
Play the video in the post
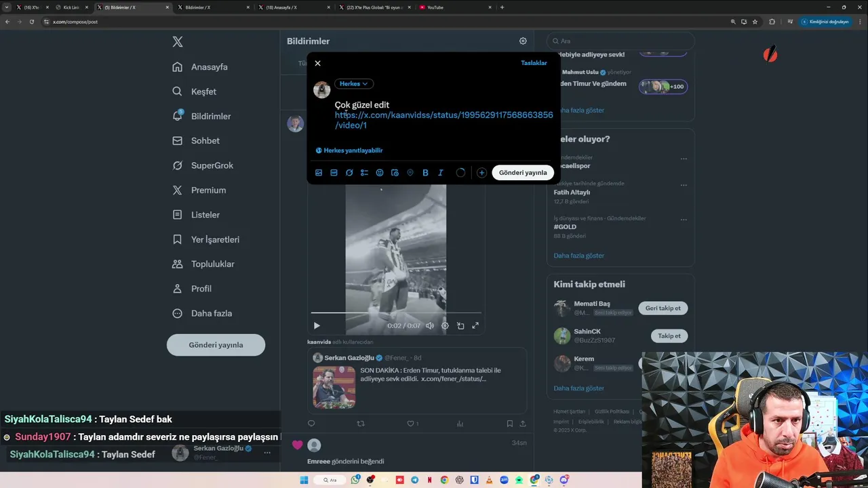click(317, 326)
